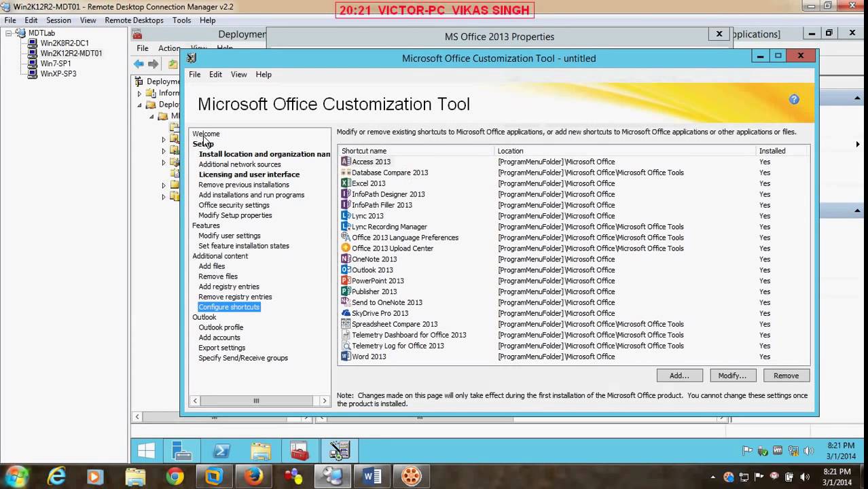The width and height of the screenshot is (868, 489).
Task: Open the Tools menu in RDCMan
Action: click(x=181, y=20)
